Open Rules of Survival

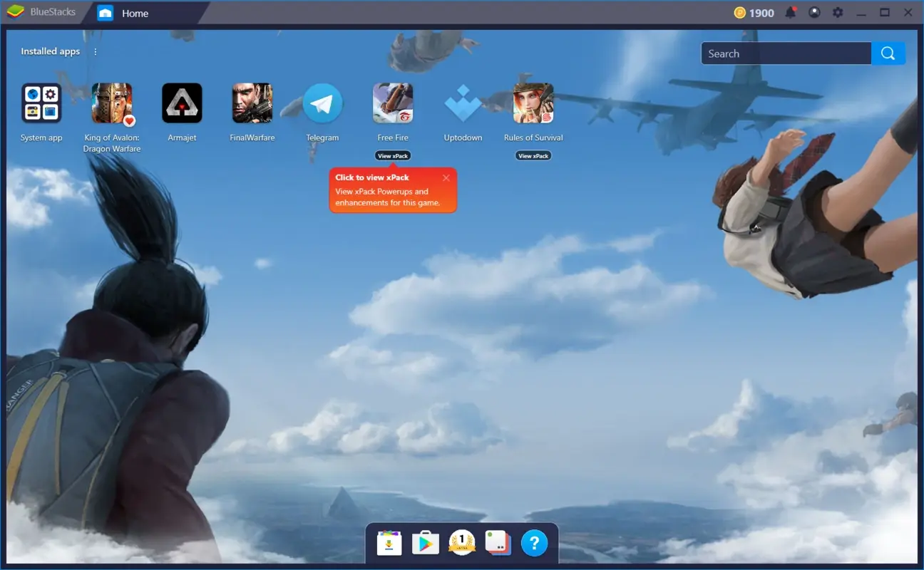tap(533, 102)
